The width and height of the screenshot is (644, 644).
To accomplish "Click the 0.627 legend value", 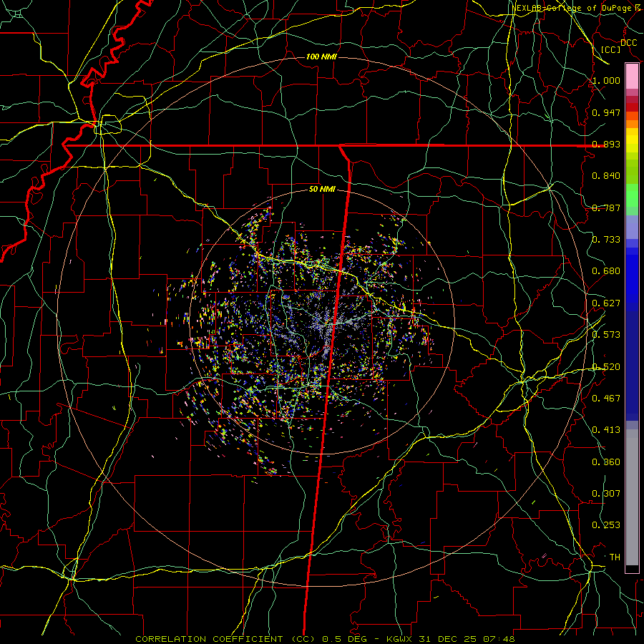I will 606,303.
